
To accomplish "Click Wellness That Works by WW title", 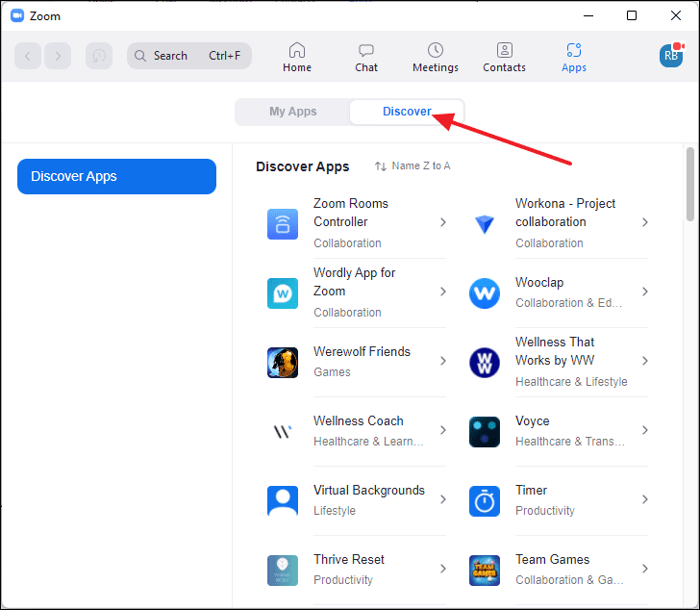I will point(555,351).
